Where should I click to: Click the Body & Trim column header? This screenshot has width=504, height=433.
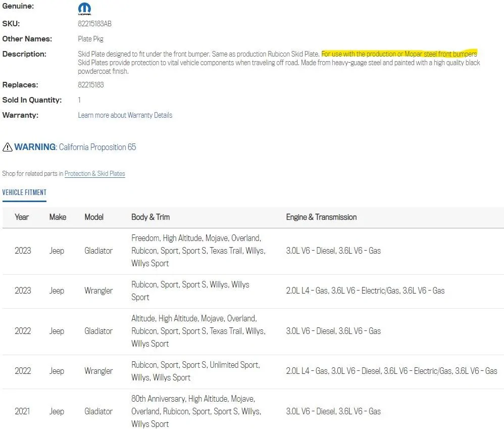pos(150,217)
